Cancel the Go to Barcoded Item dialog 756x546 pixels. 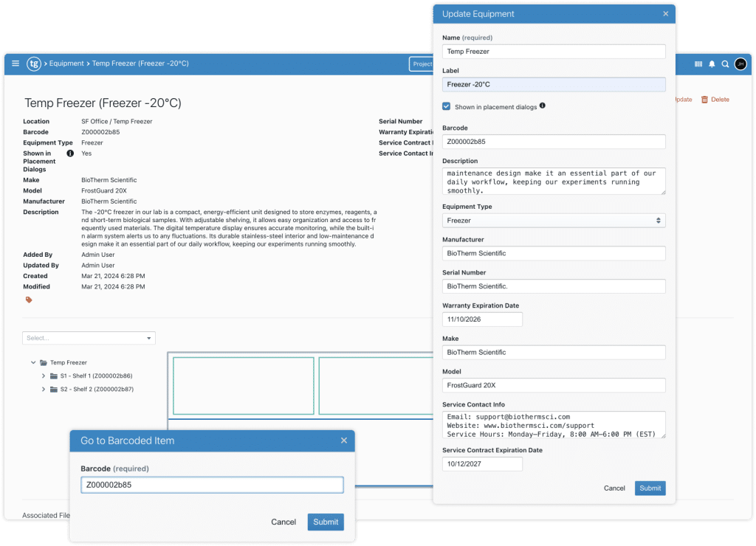283,522
